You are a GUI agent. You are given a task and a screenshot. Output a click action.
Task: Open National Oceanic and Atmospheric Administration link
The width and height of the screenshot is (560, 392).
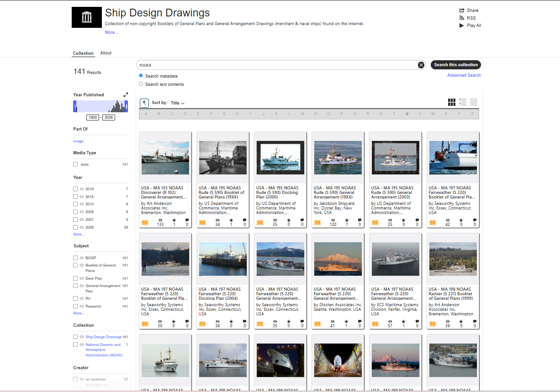click(x=104, y=350)
